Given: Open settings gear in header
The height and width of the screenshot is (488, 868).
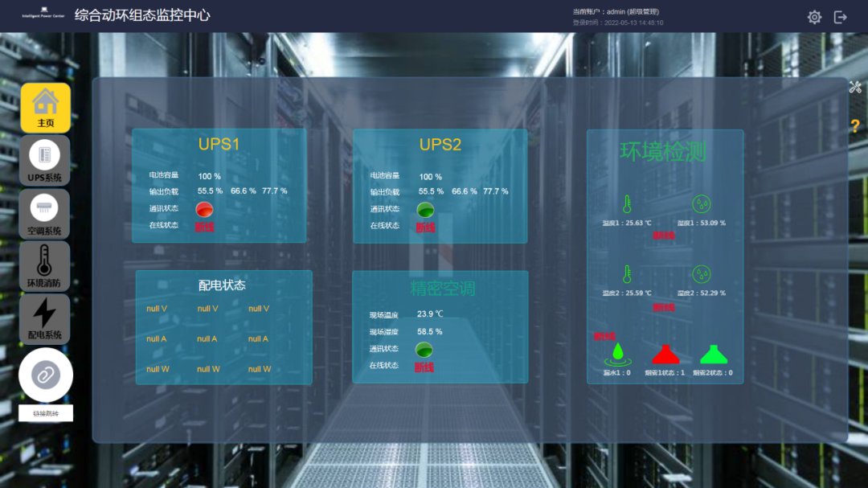Looking at the screenshot, I should 814,17.
